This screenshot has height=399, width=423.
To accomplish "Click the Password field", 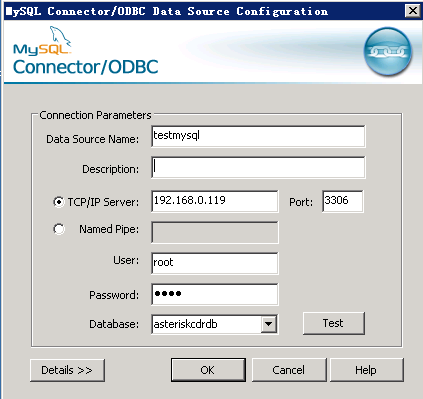I will (x=215, y=294).
